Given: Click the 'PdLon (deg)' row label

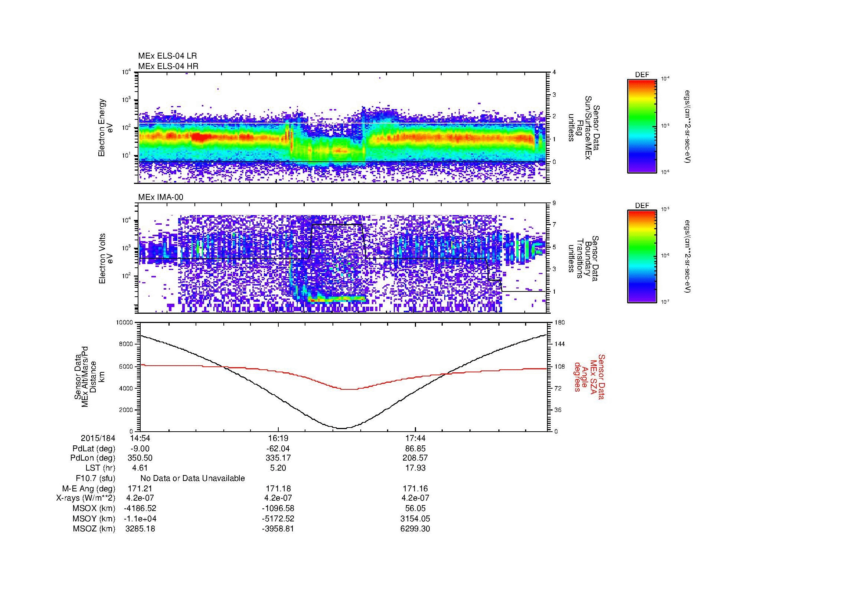Looking at the screenshot, I should coord(94,458).
